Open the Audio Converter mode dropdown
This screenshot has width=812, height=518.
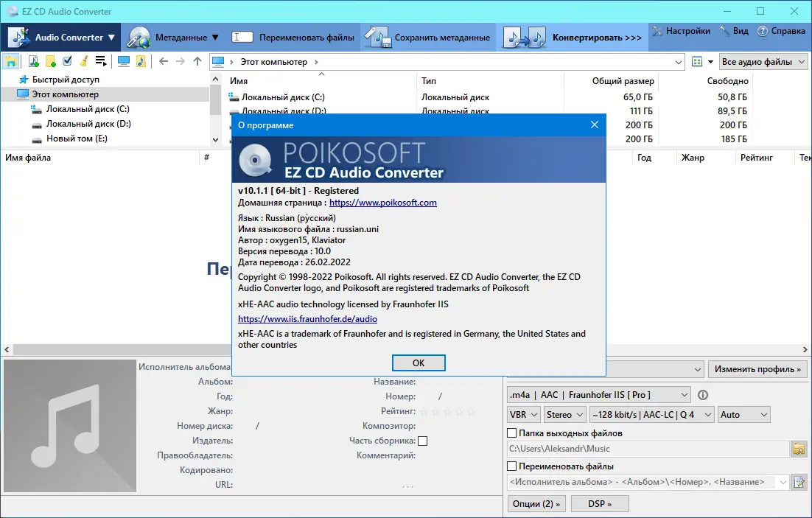(111, 38)
